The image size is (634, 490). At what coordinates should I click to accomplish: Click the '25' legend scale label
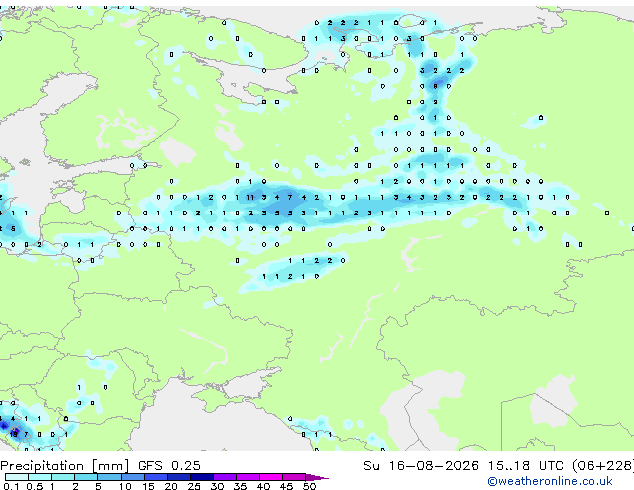(x=194, y=486)
